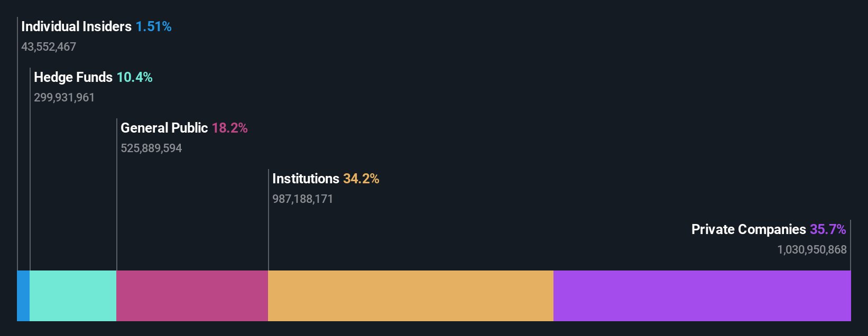Click the share count 987,188,171

coord(302,199)
